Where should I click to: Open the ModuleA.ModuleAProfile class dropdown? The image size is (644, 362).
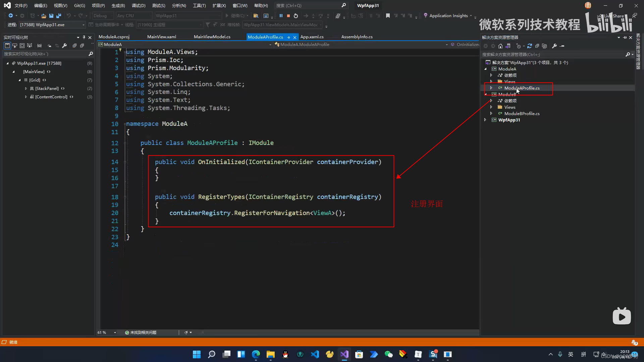pos(362,44)
